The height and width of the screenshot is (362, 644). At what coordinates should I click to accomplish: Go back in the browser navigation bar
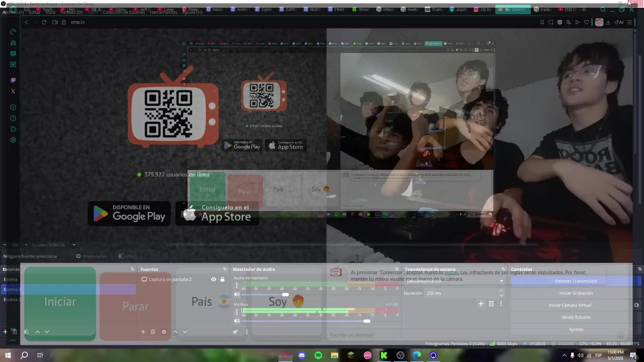point(26,22)
